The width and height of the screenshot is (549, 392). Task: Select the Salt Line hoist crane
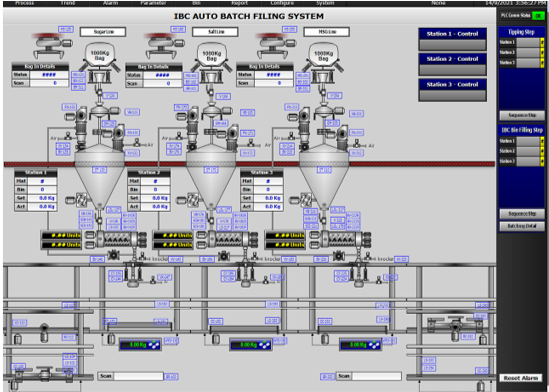tap(165, 46)
